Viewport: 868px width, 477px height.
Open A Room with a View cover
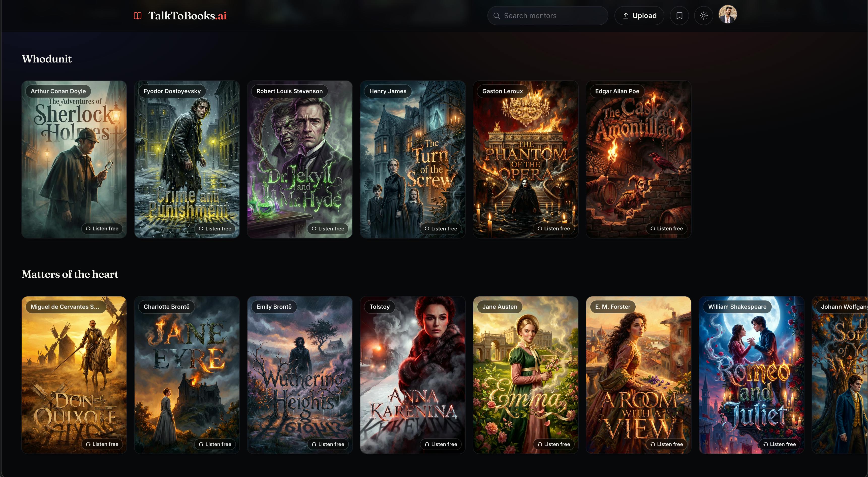click(x=639, y=375)
